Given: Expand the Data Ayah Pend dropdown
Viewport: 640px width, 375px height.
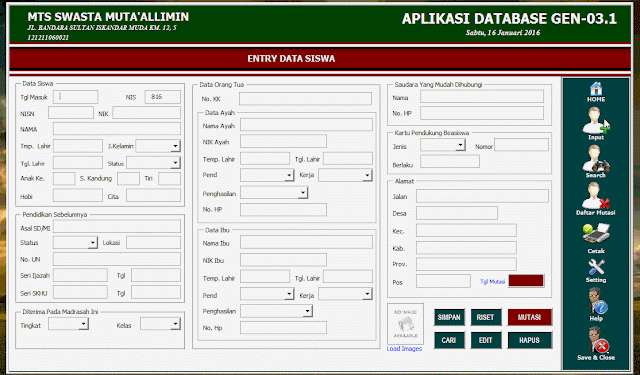Looking at the screenshot, I should pos(289,175).
